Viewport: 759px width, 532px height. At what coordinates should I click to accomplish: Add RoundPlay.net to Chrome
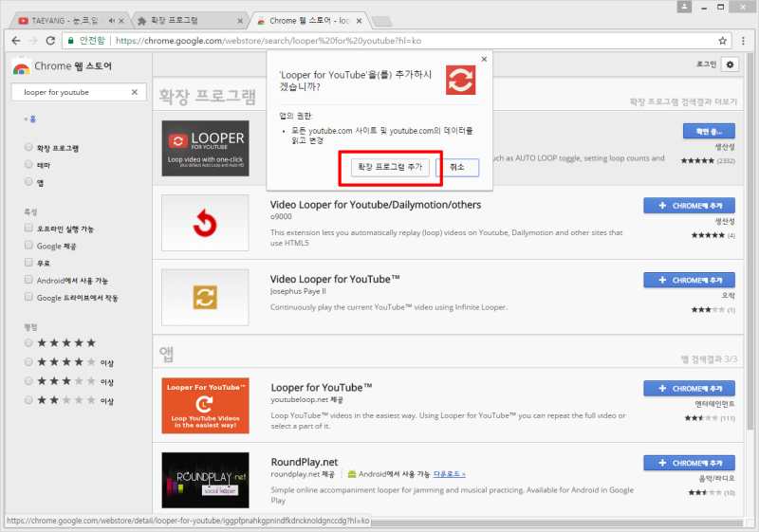click(x=690, y=463)
